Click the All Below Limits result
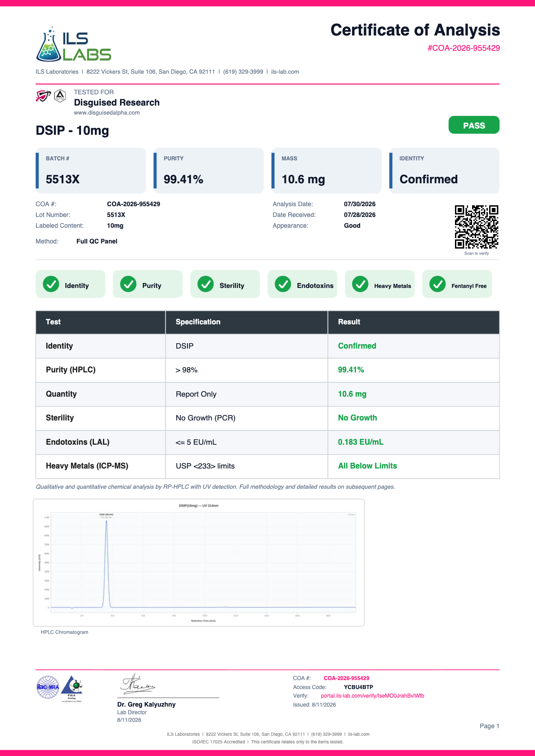535x756 pixels. [367, 466]
